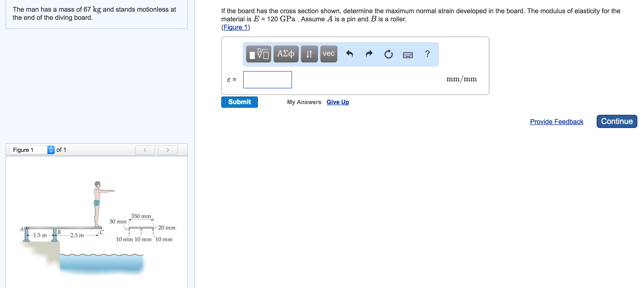Open the Greek symbols ΑΣφ palette
This screenshot has width=644, height=288.
[285, 54]
